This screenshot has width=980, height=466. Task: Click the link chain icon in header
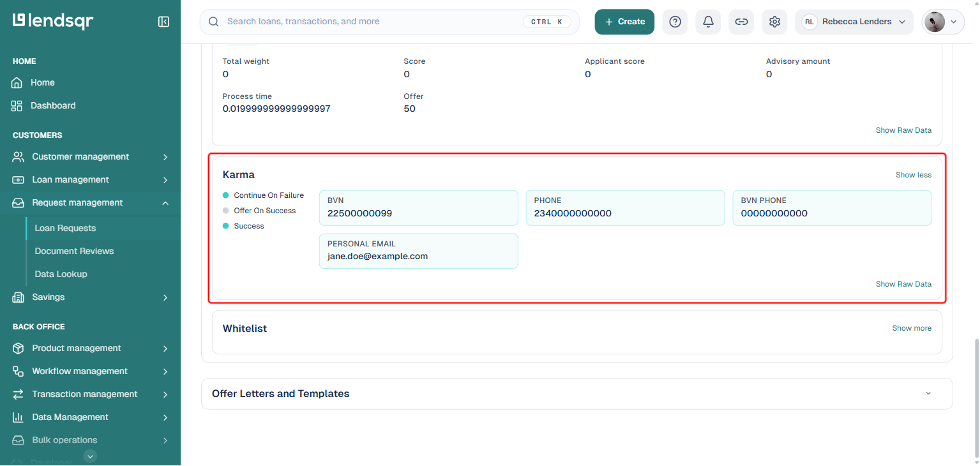(741, 22)
